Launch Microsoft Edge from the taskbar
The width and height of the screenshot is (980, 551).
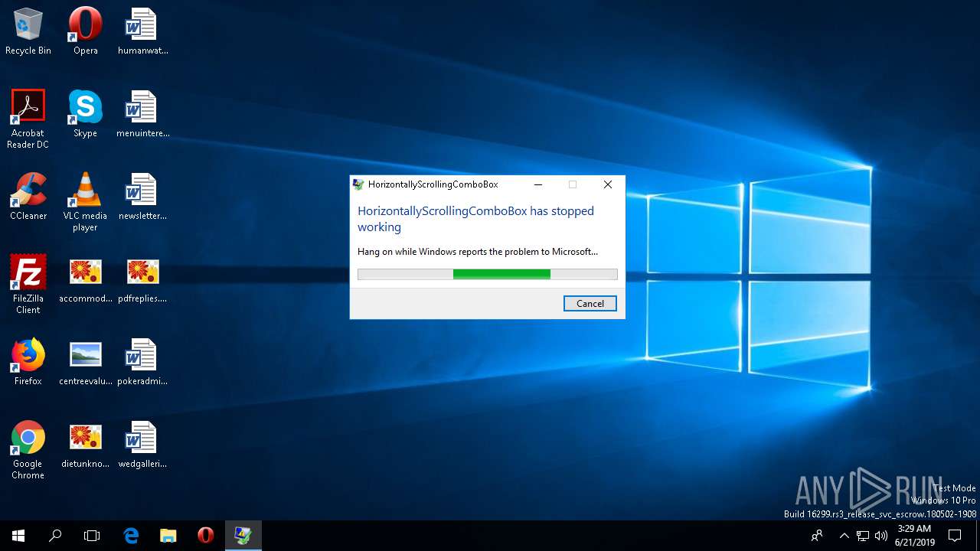(131, 536)
